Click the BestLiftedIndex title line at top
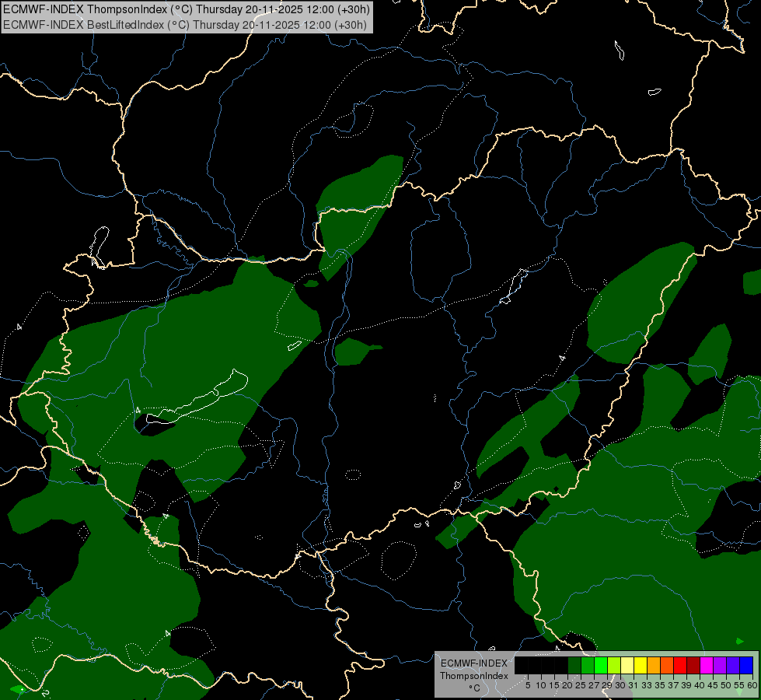The width and height of the screenshot is (761, 700). [185, 25]
